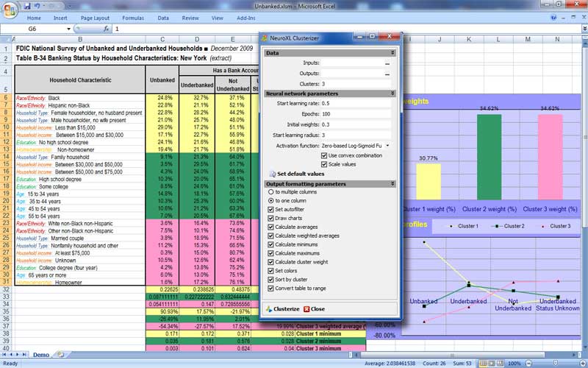Open the Page Layout ribbon tab

[x=95, y=18]
